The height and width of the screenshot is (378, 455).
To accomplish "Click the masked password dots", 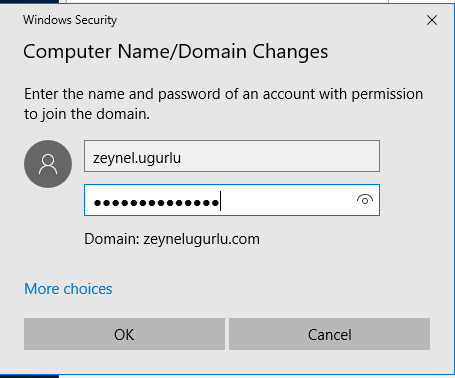I will (156, 202).
